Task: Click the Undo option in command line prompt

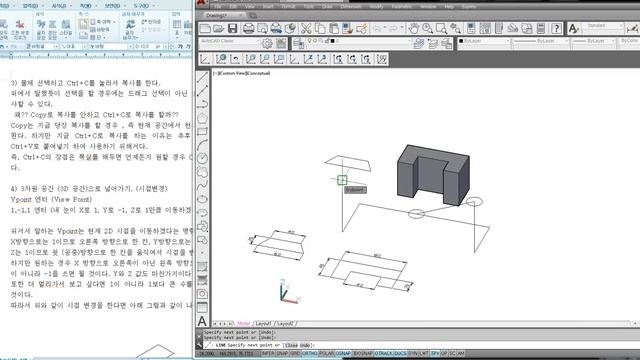Action: 305,345
